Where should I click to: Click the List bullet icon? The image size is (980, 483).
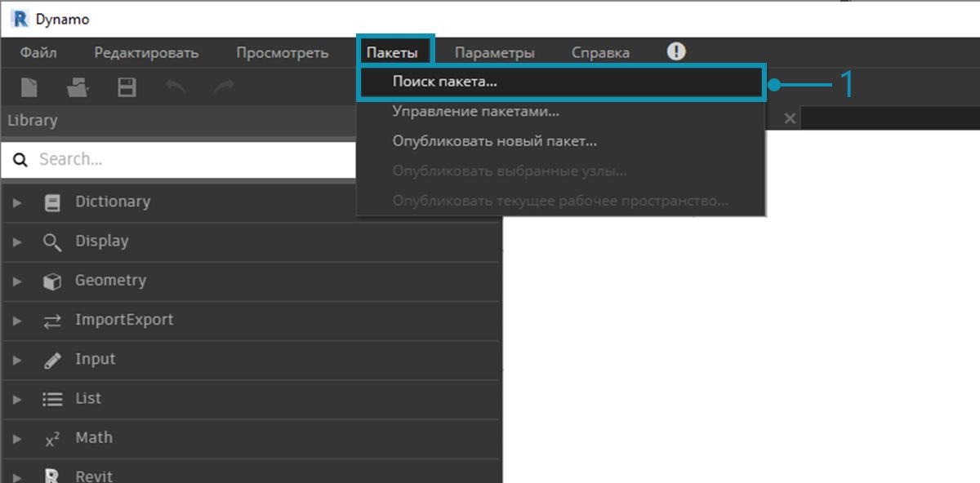coord(52,400)
